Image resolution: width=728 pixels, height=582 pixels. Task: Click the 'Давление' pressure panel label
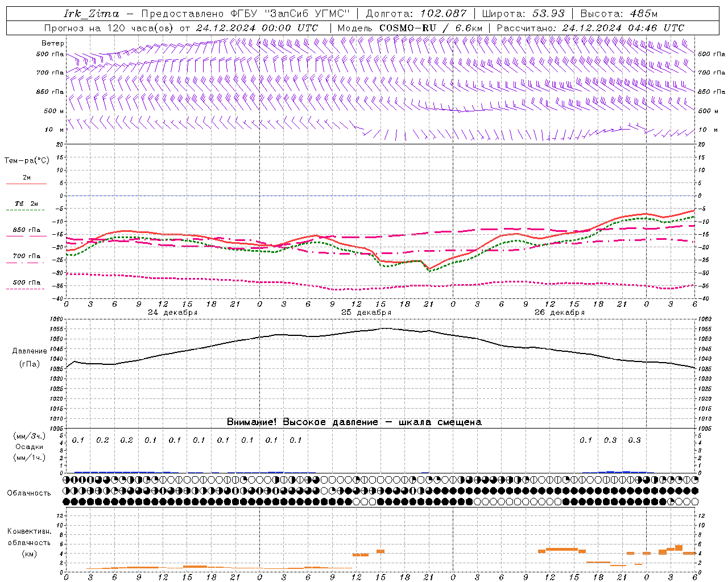tap(30, 351)
